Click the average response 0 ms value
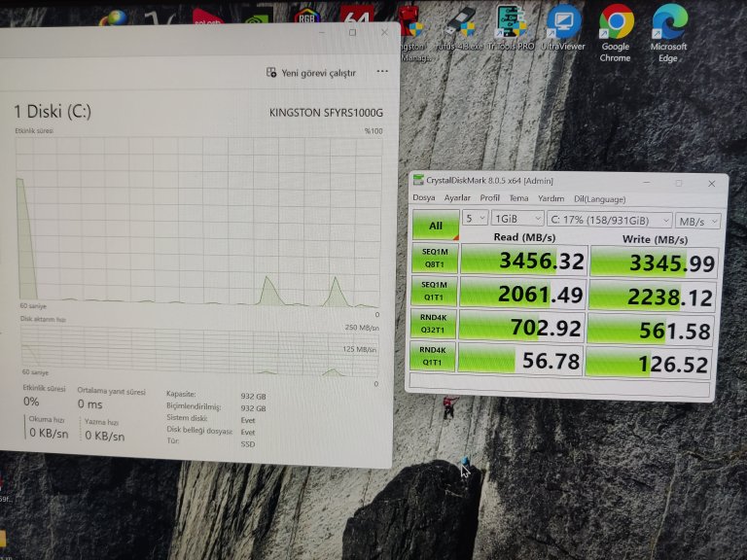 click(x=90, y=403)
